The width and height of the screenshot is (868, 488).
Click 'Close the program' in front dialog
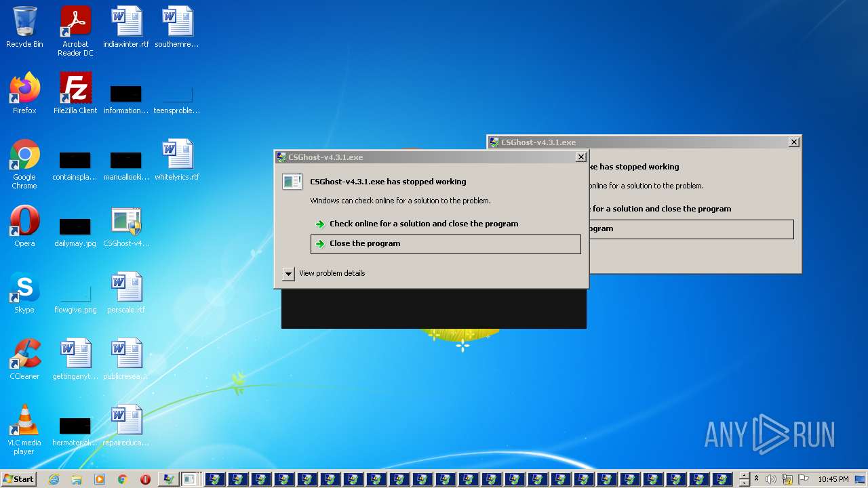point(446,244)
